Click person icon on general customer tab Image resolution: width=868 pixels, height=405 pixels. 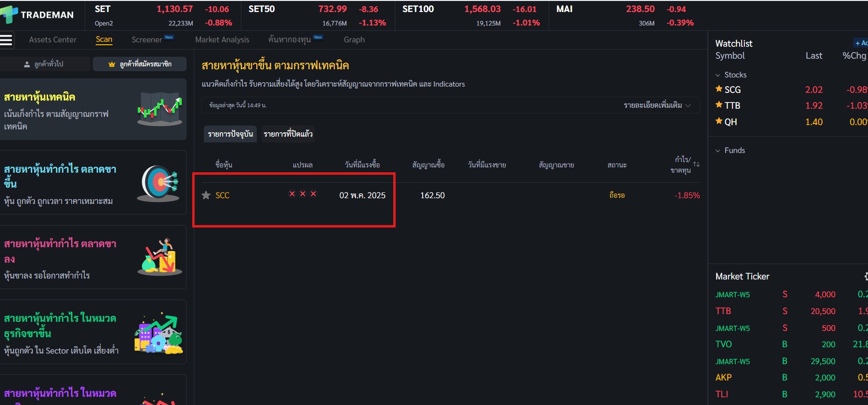27,64
